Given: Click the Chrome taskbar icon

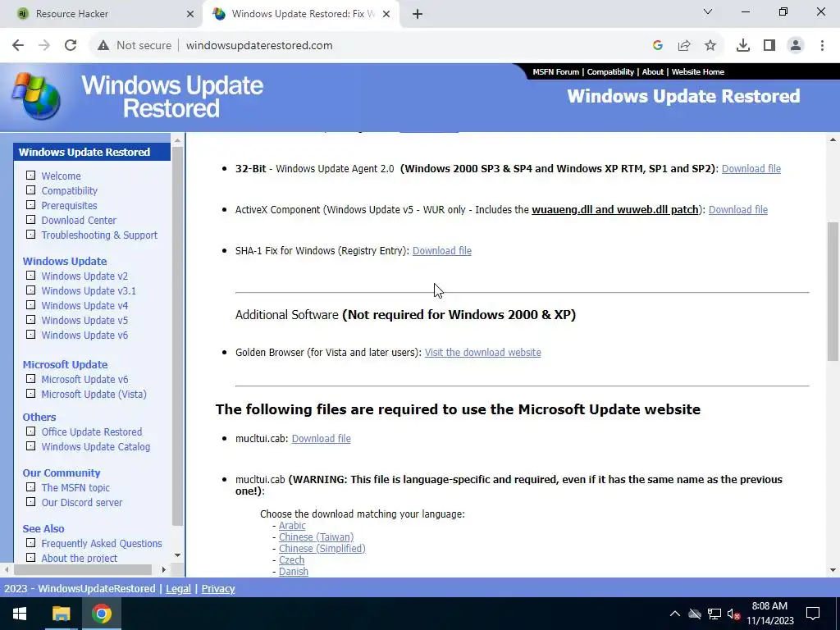Looking at the screenshot, I should click(101, 614).
